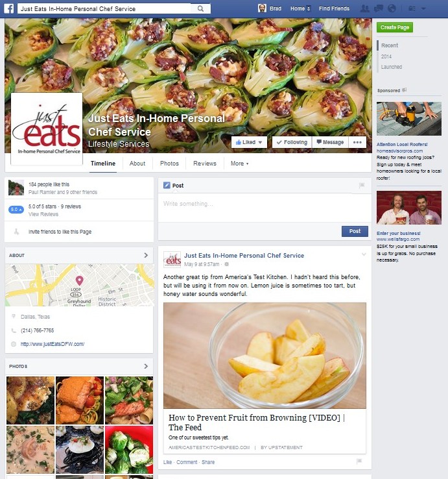Click the Write something input field
The image size is (448, 479).
click(263, 208)
